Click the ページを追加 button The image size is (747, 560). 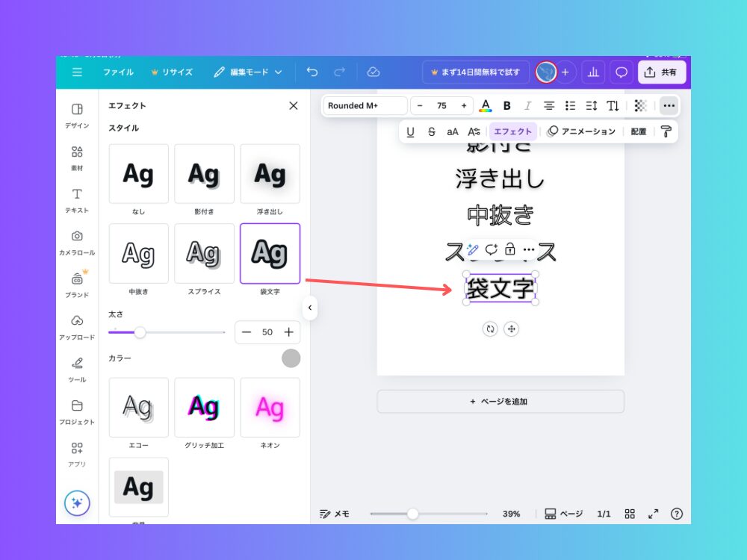coord(500,402)
